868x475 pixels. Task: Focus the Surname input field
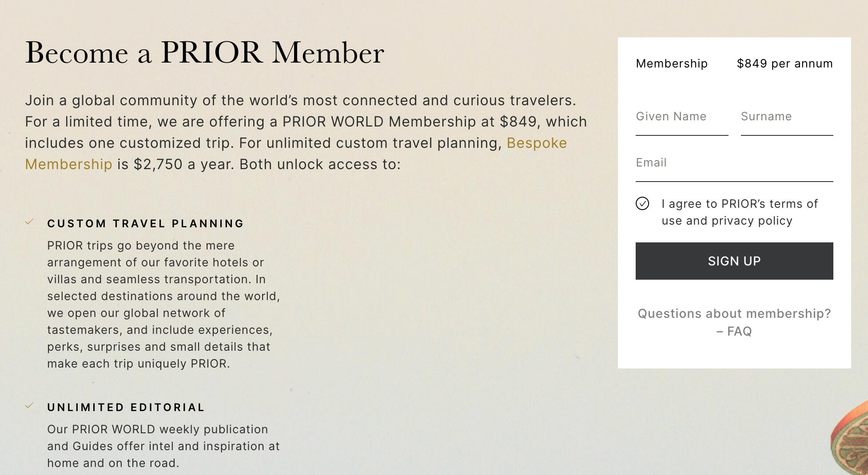click(x=786, y=117)
